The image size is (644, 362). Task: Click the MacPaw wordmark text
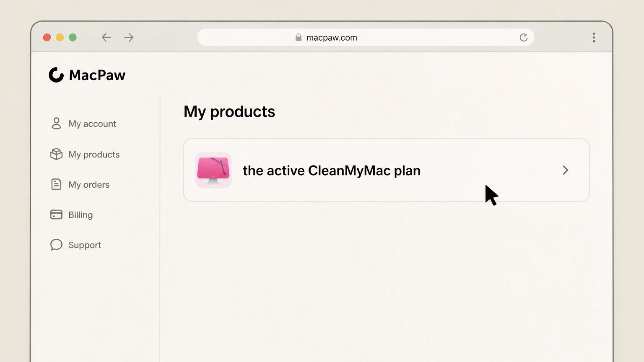[x=97, y=75]
